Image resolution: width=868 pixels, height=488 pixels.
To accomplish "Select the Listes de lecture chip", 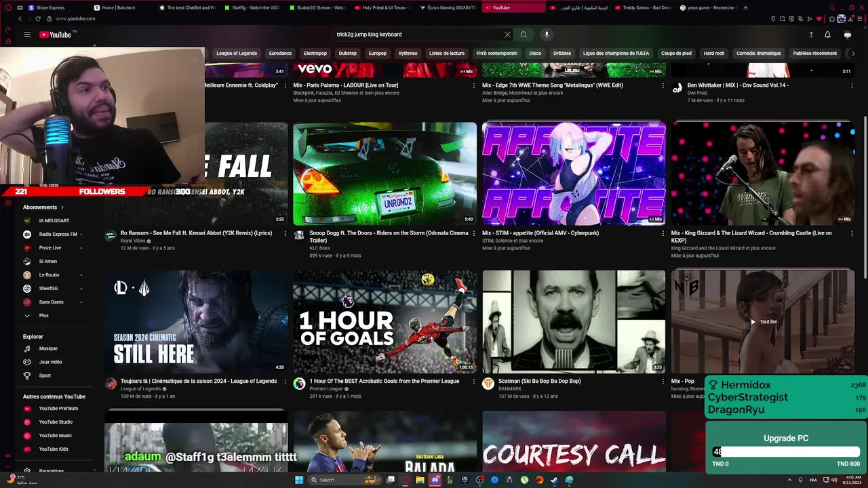I will pos(447,54).
